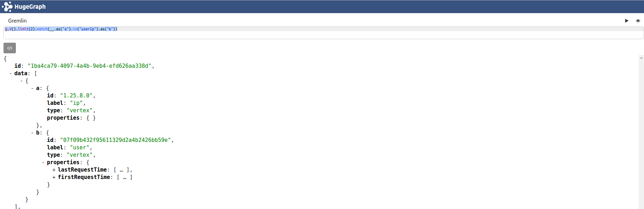Select the user vertex id hash string
This screenshot has width=644, height=209.
(116, 140)
